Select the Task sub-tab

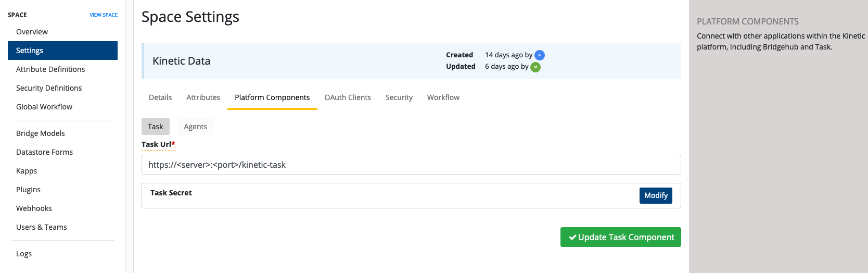click(x=156, y=127)
